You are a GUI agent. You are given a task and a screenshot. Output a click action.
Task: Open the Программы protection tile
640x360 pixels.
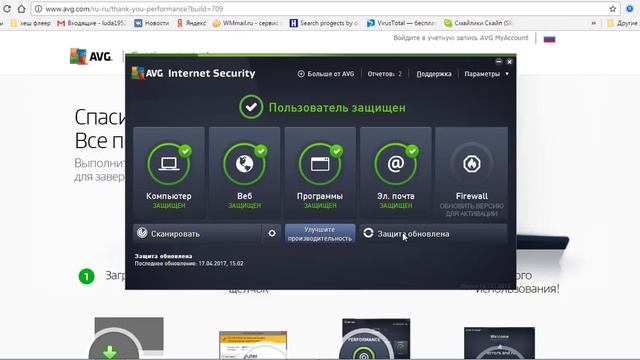[x=320, y=173]
